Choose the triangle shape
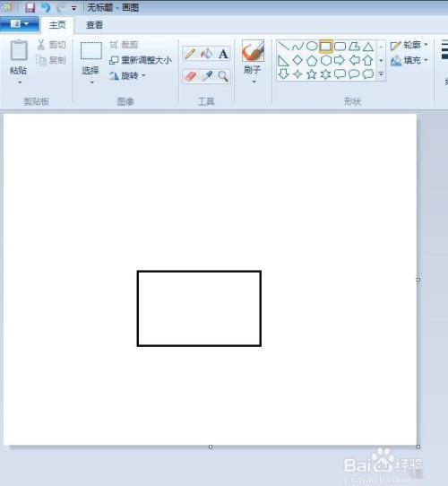Screen dimensions: 448x486 pyautogui.click(x=368, y=47)
